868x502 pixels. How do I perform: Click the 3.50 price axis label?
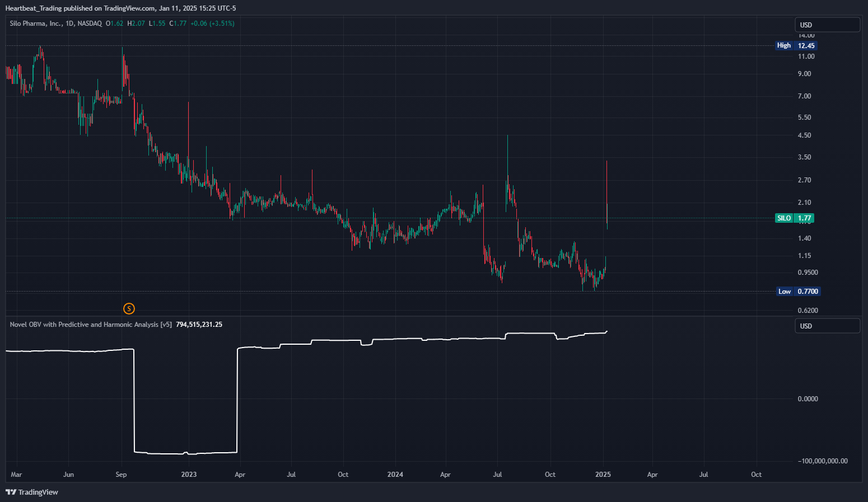[x=805, y=157]
